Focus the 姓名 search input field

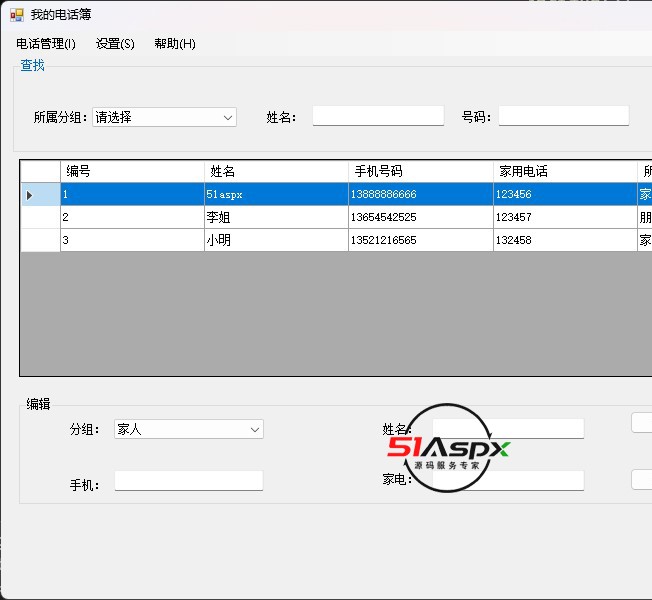378,116
